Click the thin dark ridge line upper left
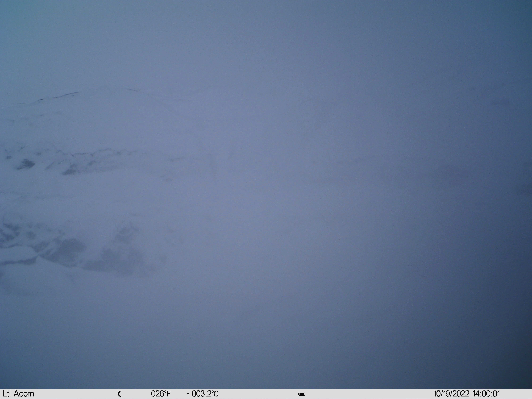The height and width of the screenshot is (399, 532). (x=47, y=98)
